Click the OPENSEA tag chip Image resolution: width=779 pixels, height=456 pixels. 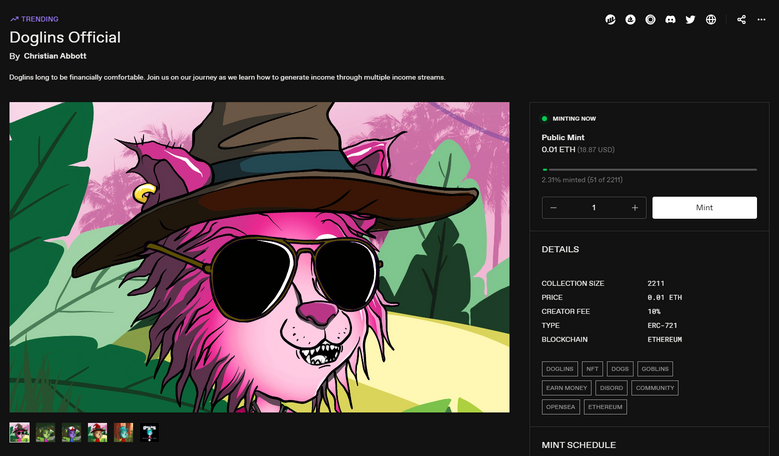[560, 407]
